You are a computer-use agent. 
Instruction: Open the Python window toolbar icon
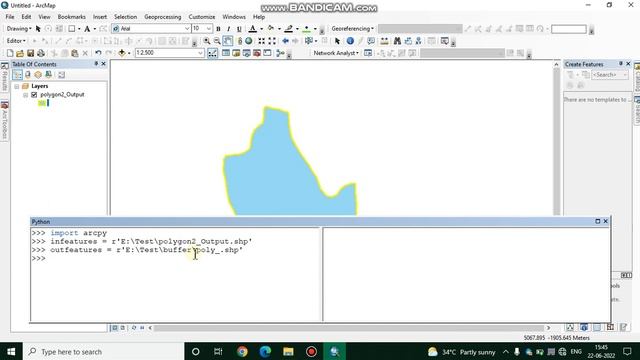[x=267, y=53]
